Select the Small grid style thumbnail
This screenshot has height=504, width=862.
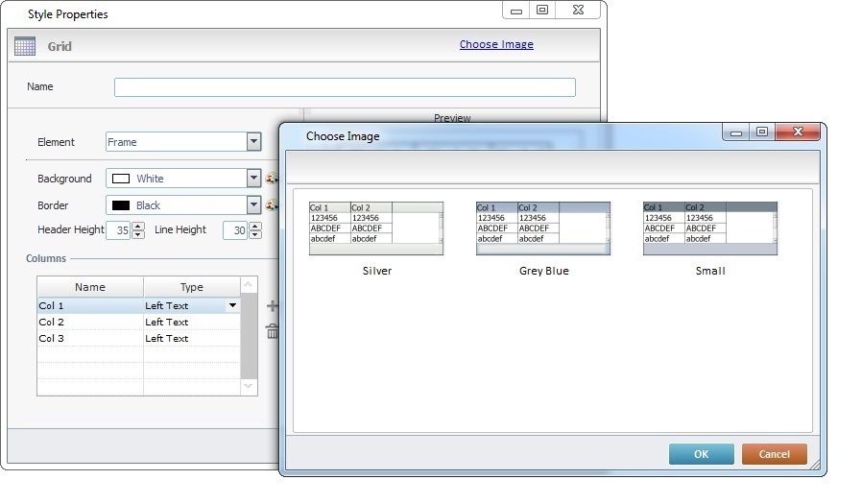pos(709,228)
